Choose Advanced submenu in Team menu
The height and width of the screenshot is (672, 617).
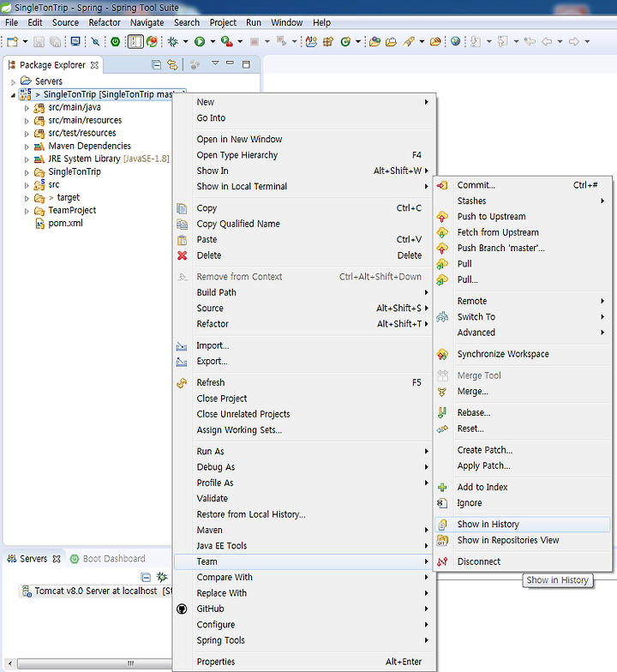(x=523, y=333)
